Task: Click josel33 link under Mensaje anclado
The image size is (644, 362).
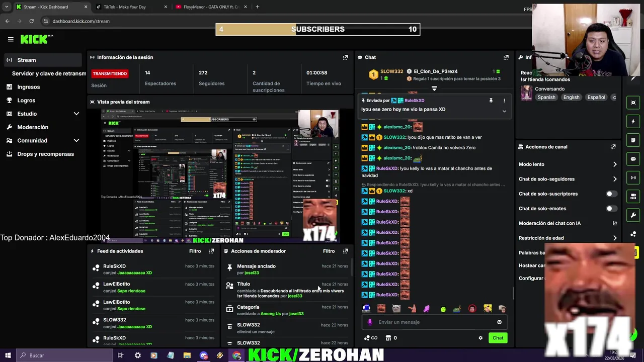Action: (x=252, y=273)
